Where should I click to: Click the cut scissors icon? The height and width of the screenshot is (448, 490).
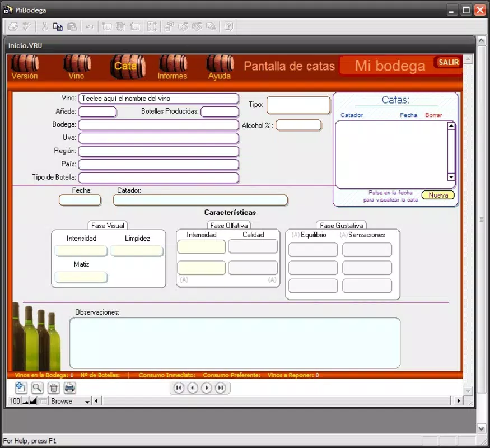pos(44,27)
